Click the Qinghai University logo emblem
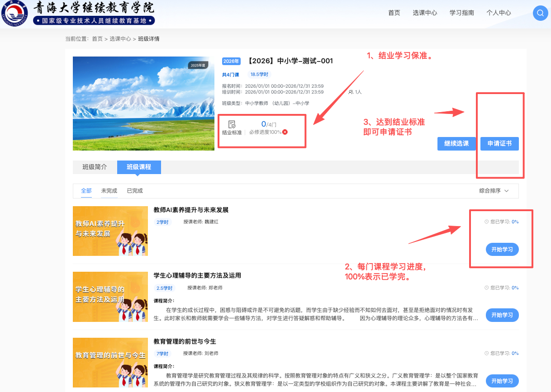The width and height of the screenshot is (551, 392). coord(15,14)
